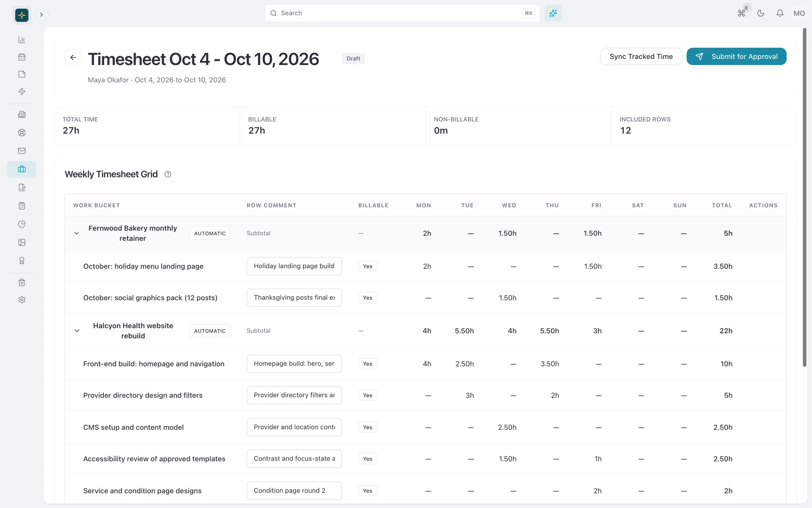The width and height of the screenshot is (812, 508).
Task: Open the briefcase icon in sidebar
Action: click(22, 169)
